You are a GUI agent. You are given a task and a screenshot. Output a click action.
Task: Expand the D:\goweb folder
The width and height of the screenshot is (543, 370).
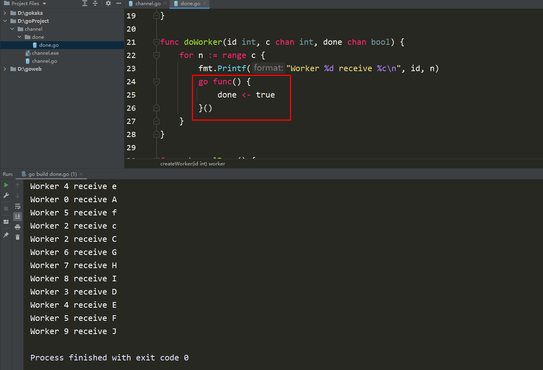[5, 69]
